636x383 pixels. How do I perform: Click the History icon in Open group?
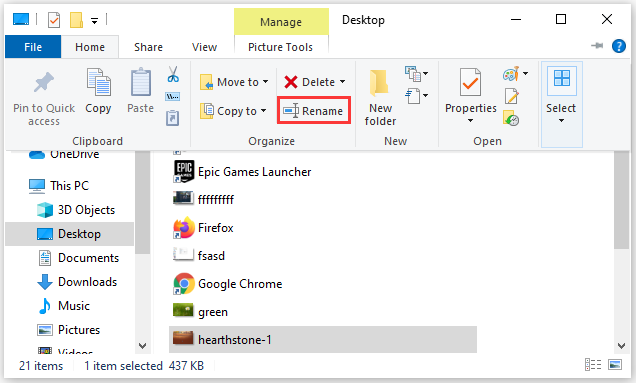[x=511, y=118]
